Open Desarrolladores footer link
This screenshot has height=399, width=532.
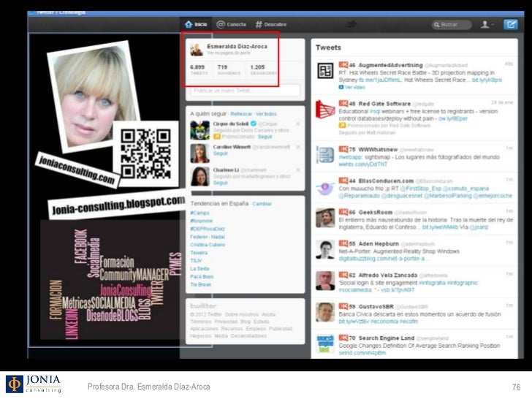point(248,336)
